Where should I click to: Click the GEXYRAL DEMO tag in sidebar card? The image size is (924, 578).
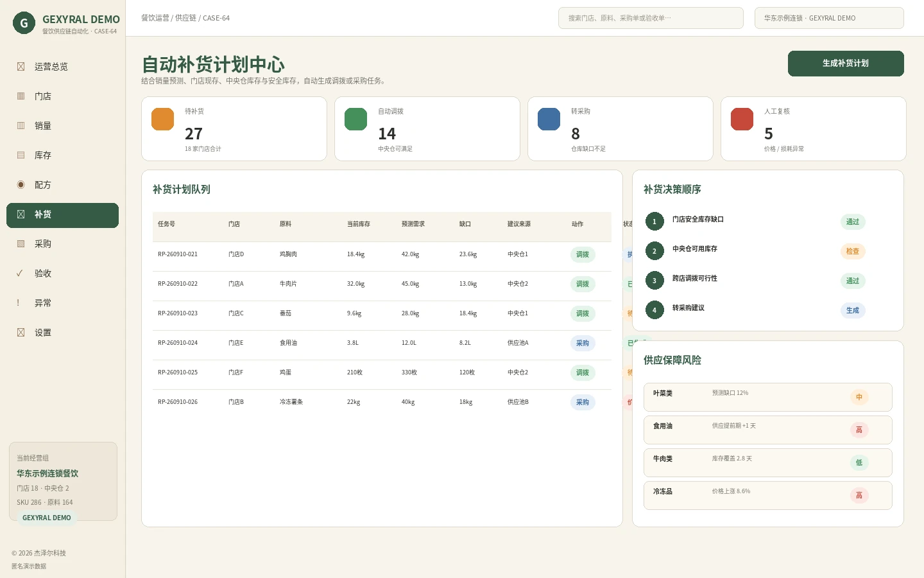[x=47, y=518]
